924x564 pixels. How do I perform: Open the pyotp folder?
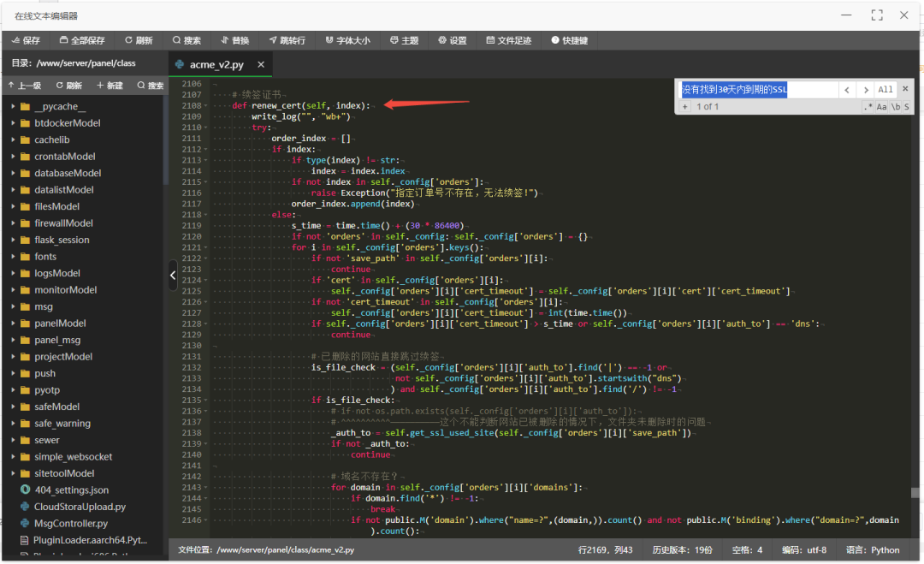click(46, 390)
